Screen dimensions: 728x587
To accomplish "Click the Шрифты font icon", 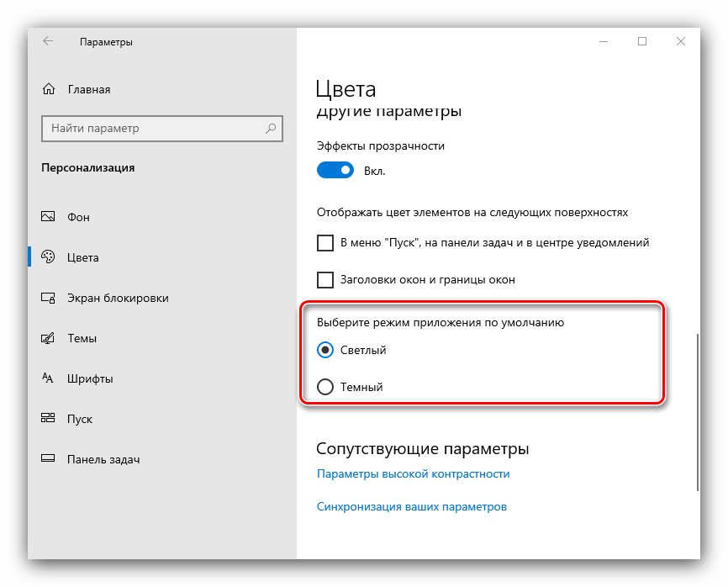I will click(48, 378).
